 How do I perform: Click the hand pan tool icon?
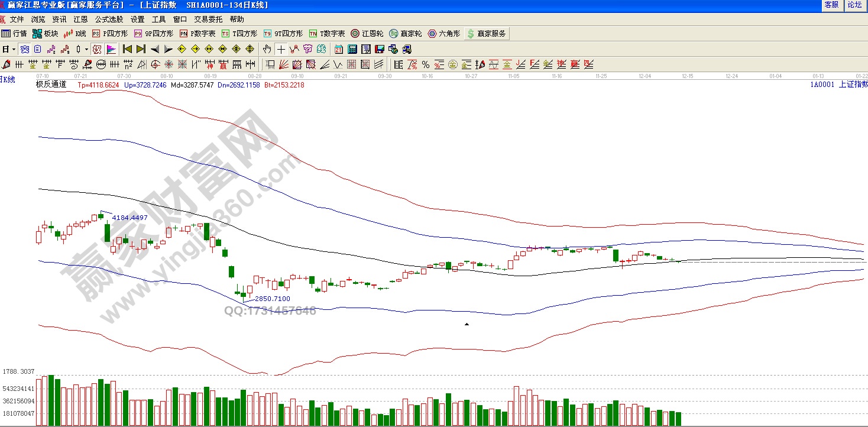pyautogui.click(x=267, y=49)
